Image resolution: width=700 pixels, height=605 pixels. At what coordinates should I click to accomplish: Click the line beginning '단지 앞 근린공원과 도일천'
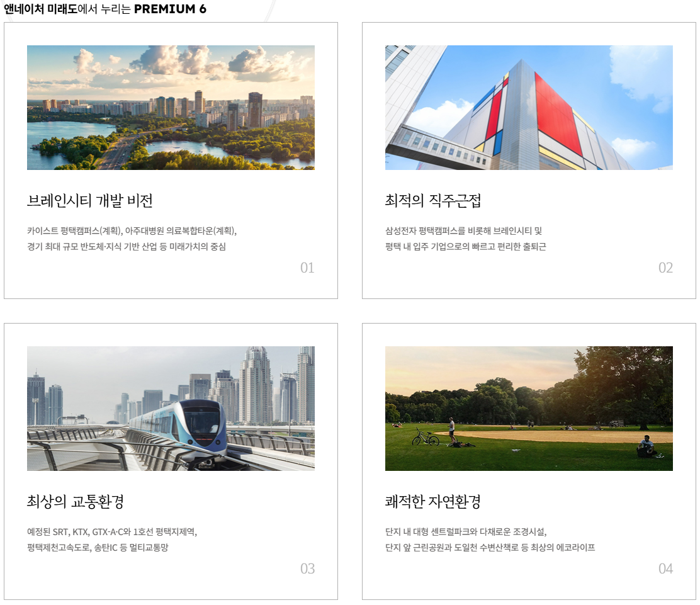[490, 548]
